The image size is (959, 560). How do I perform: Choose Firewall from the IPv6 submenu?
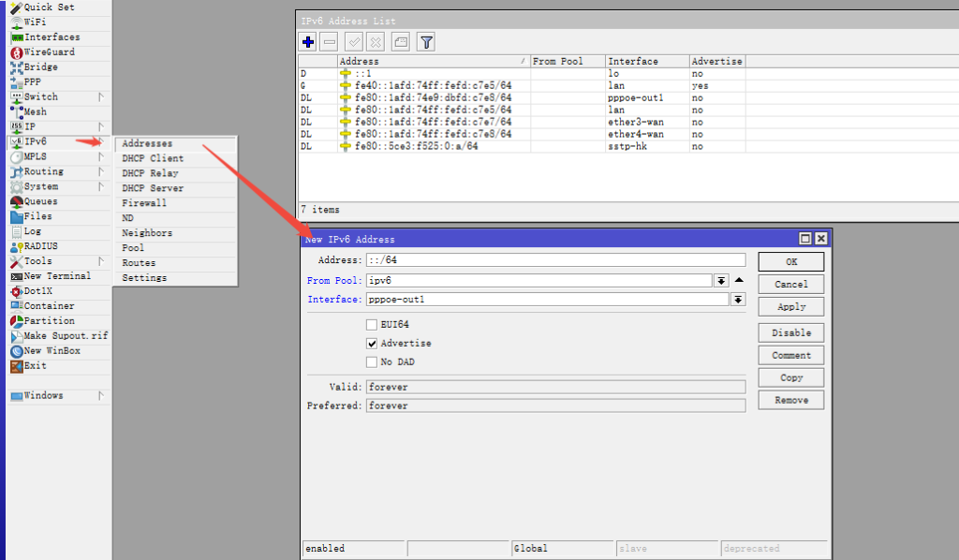pos(144,203)
